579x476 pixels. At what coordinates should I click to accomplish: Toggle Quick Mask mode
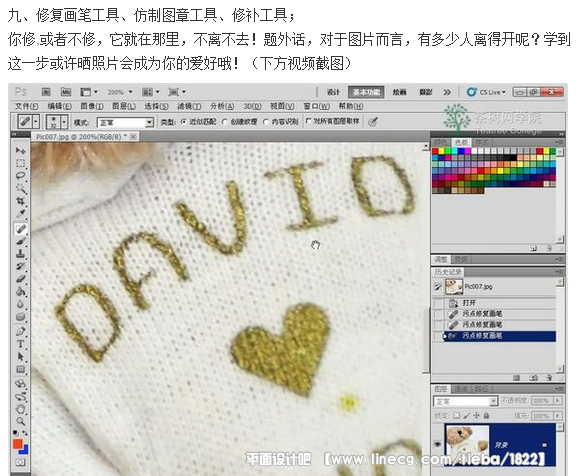point(20,462)
